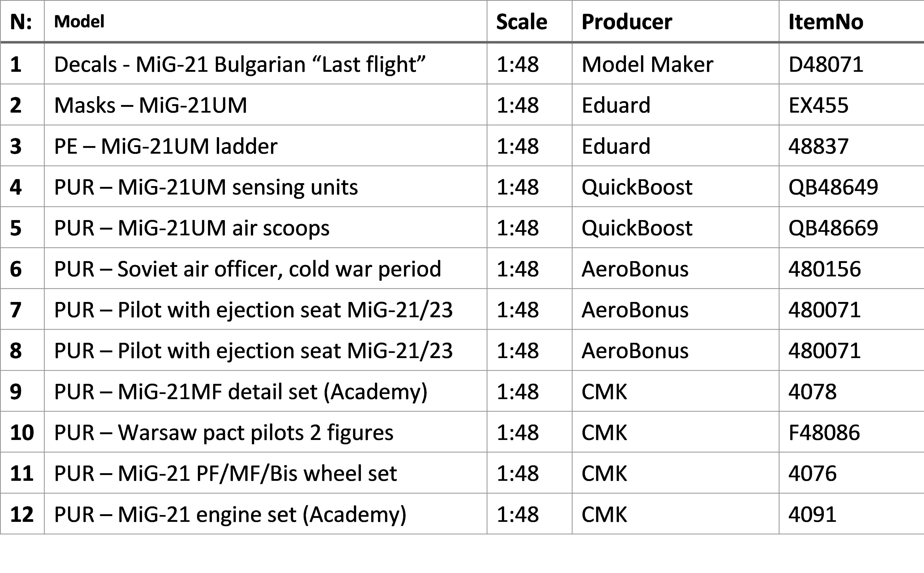Click item number QB48669 cell
Screen dimensions: 924x573
click(851, 227)
